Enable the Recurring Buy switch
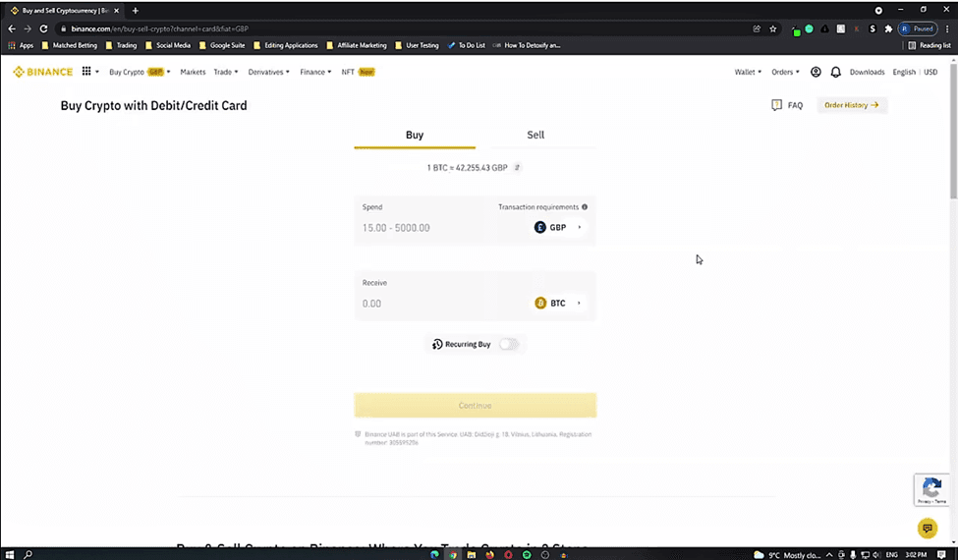 pos(508,345)
